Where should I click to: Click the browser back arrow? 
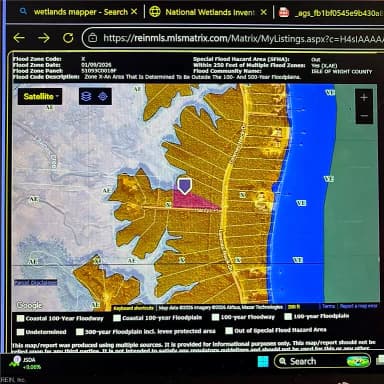pos(19,38)
